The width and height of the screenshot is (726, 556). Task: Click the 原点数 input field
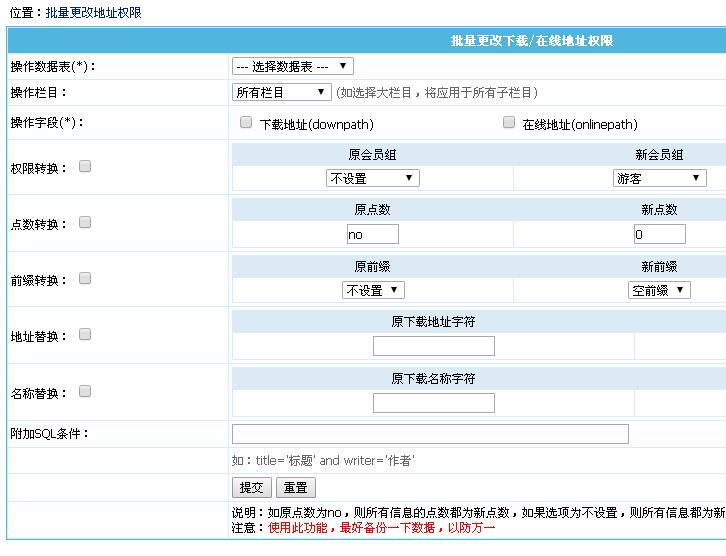pyautogui.click(x=373, y=234)
